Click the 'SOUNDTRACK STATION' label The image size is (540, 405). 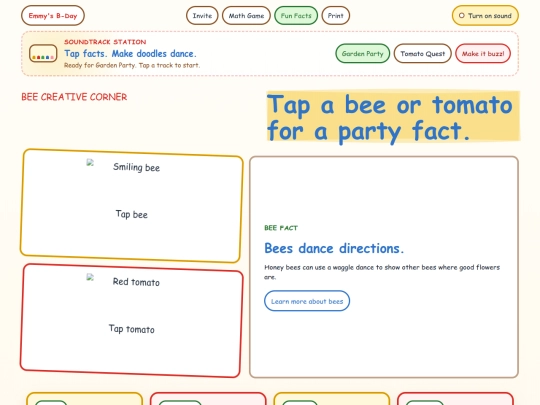coord(105,42)
